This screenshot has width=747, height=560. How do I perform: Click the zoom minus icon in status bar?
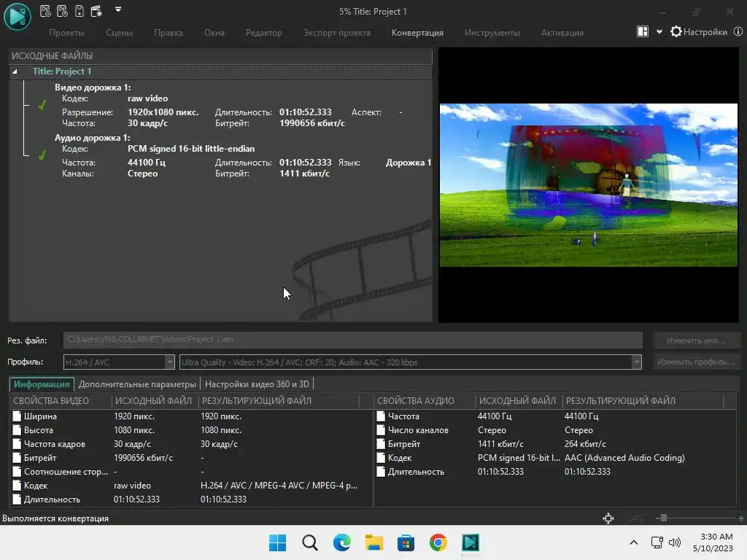click(x=658, y=518)
